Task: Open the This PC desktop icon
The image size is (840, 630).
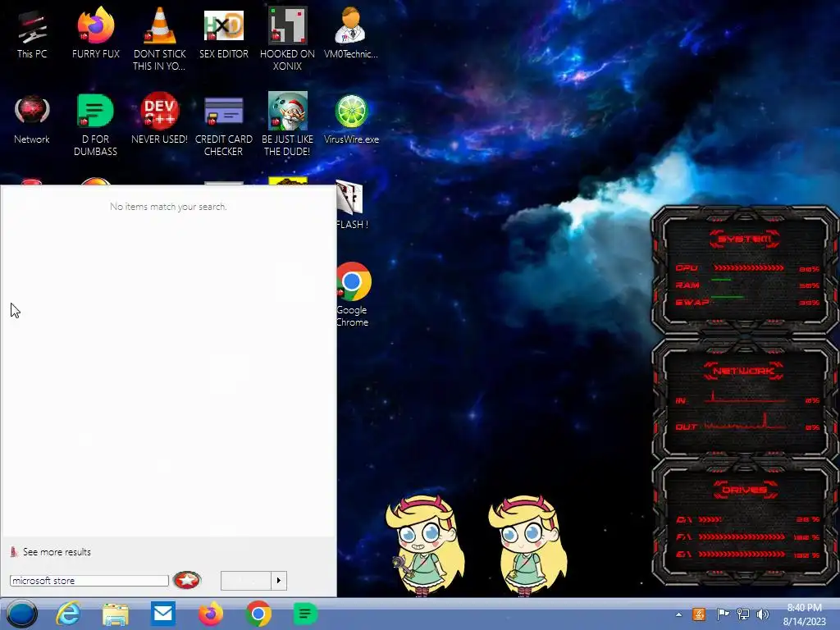Action: tap(32, 34)
